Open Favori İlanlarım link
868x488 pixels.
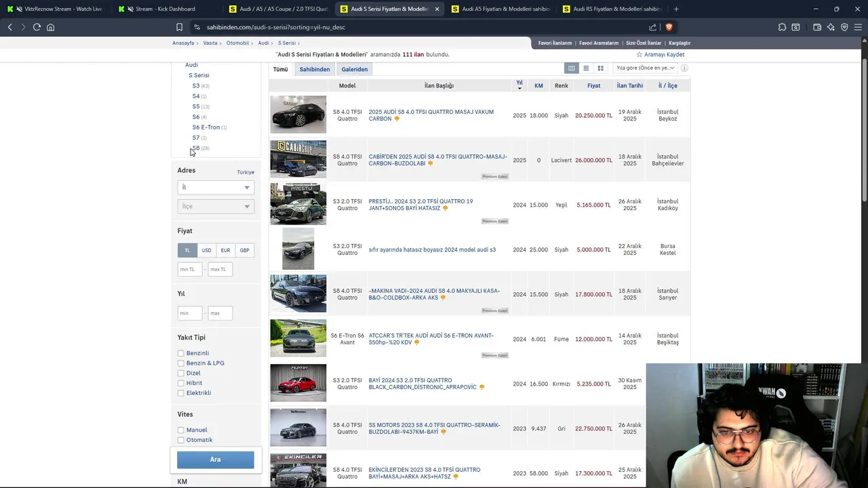click(x=555, y=43)
